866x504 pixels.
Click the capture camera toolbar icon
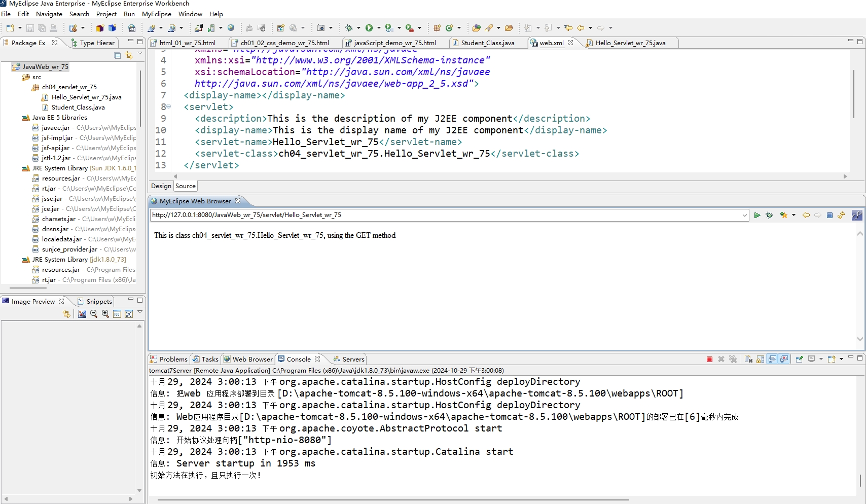(321, 28)
